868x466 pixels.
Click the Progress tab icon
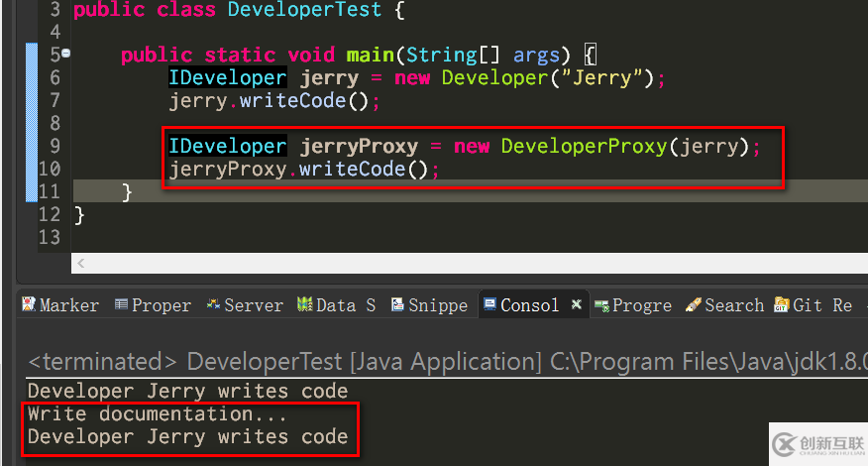(601, 305)
